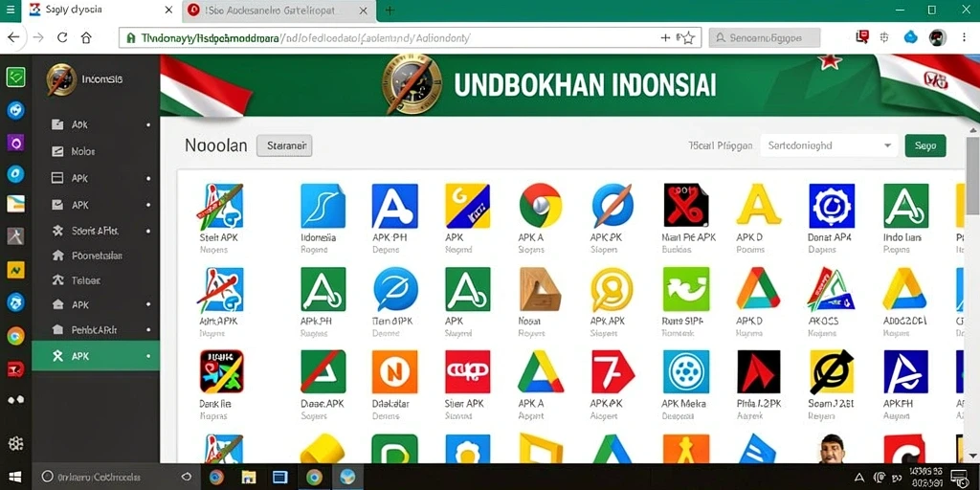Open the APK Melka blue reel icon
This screenshot has width=980, height=490.
click(685, 372)
